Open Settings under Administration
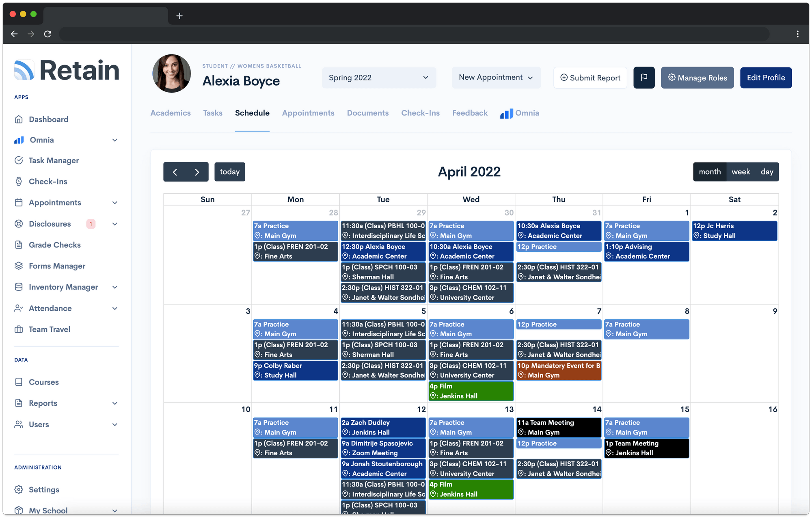The width and height of the screenshot is (812, 517). point(43,489)
